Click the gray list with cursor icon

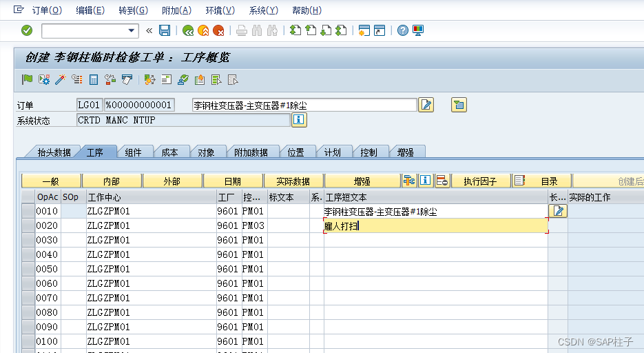tap(233, 79)
